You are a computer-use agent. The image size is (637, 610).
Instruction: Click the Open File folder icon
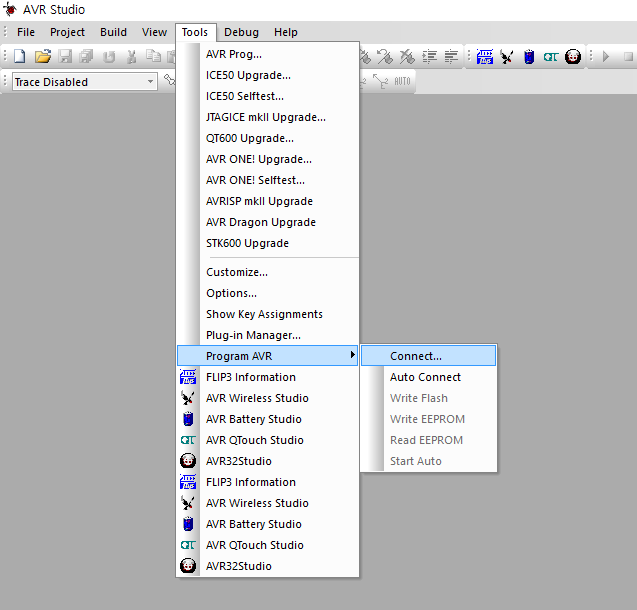pyautogui.click(x=43, y=56)
